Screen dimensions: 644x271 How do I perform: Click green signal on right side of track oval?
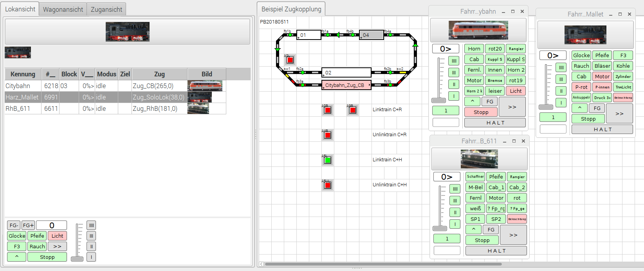coord(415,45)
